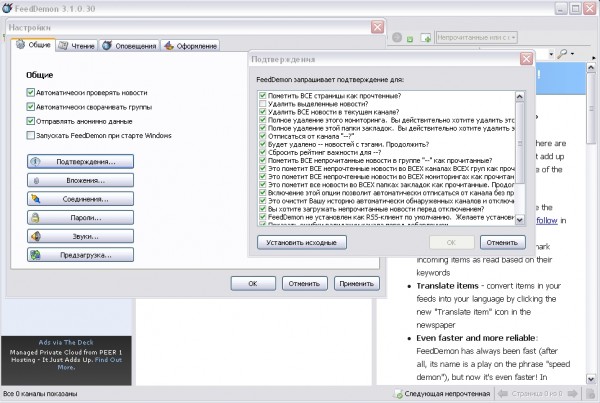Click the gear icon on the Общие tab
Viewport: 600px width, 403px height.
tap(20, 44)
